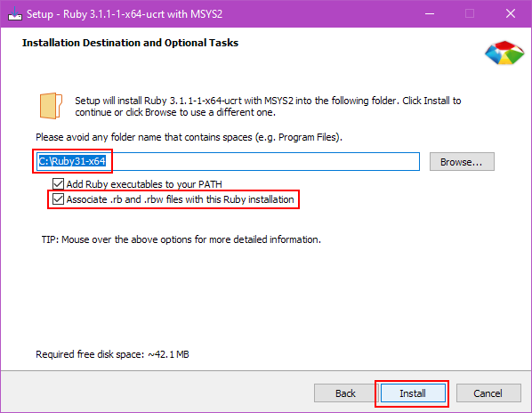Click inside the C:\Ruby31-x64 destination field
This screenshot has height=413, width=532.
(x=228, y=161)
